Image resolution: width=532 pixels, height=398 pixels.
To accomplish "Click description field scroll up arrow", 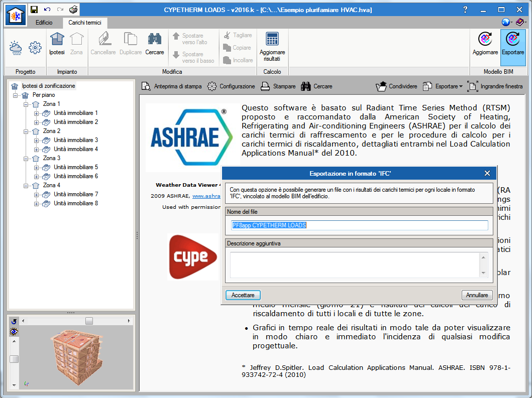I will point(483,257).
